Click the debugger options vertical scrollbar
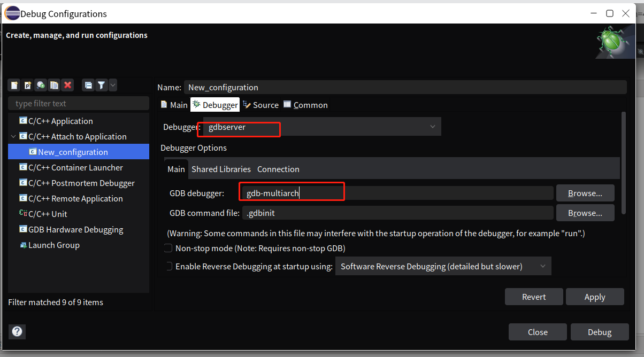 click(x=623, y=163)
